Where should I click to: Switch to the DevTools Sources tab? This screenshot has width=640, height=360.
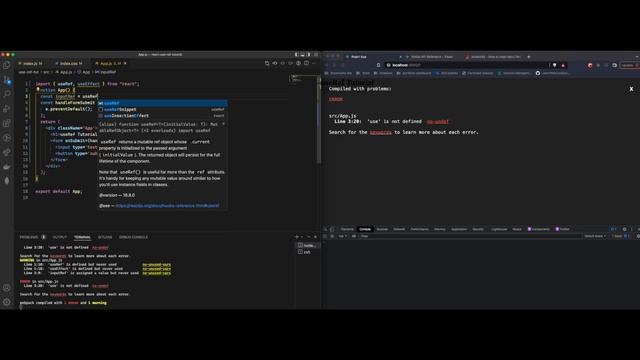tap(382, 229)
